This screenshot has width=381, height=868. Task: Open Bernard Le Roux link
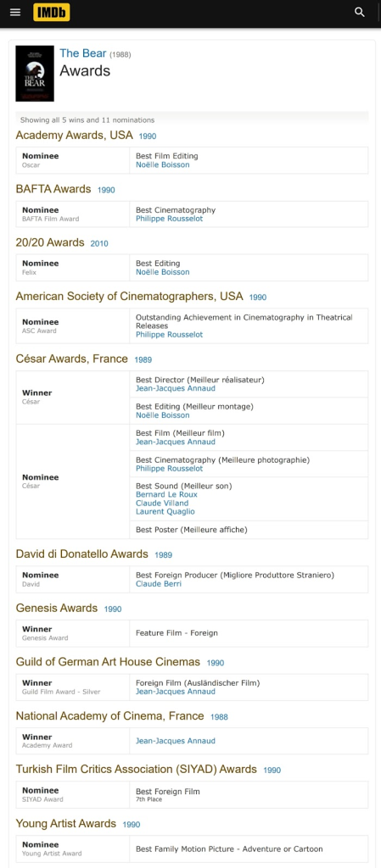pyautogui.click(x=166, y=494)
